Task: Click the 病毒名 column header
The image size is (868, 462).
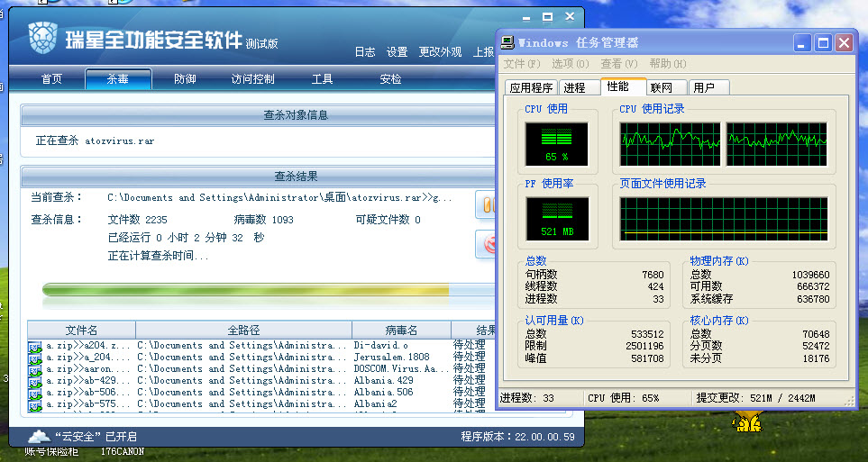Action: (401, 331)
